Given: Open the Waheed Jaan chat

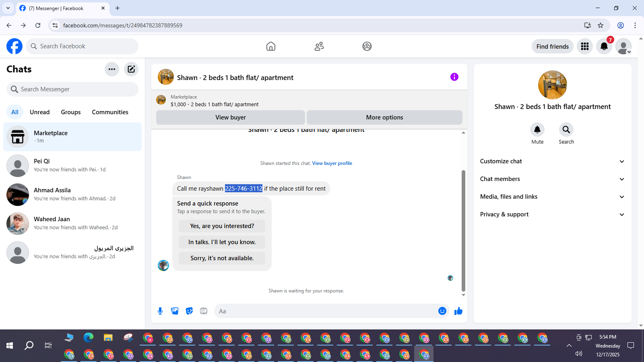Looking at the screenshot, I should [72, 224].
